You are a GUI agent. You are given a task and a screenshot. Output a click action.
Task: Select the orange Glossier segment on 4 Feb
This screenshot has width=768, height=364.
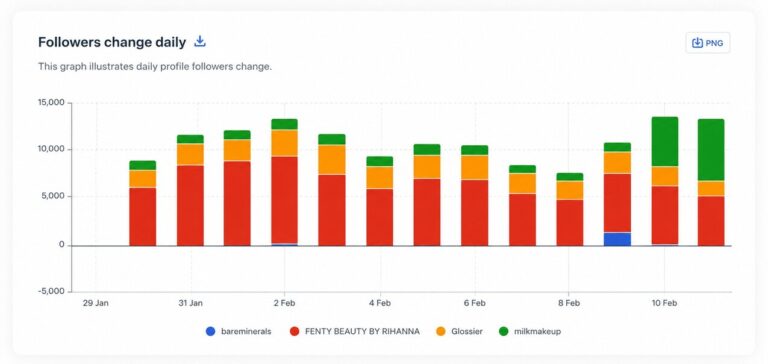pyautogui.click(x=380, y=177)
